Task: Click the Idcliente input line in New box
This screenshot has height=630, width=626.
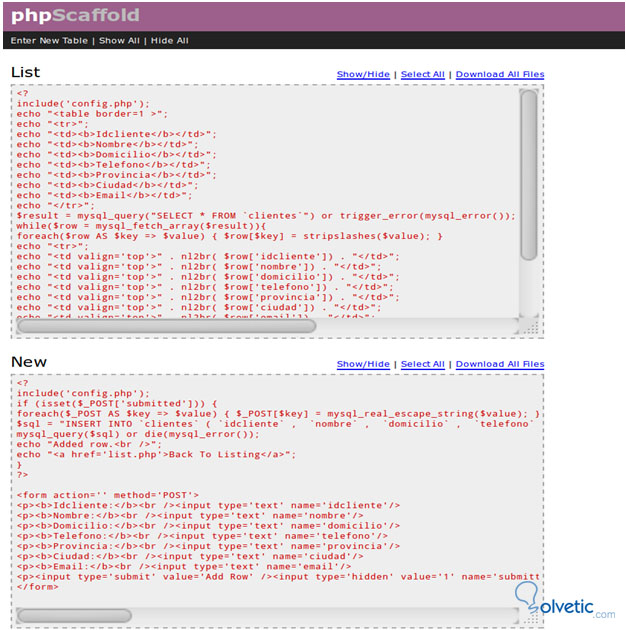Action: pyautogui.click(x=208, y=505)
